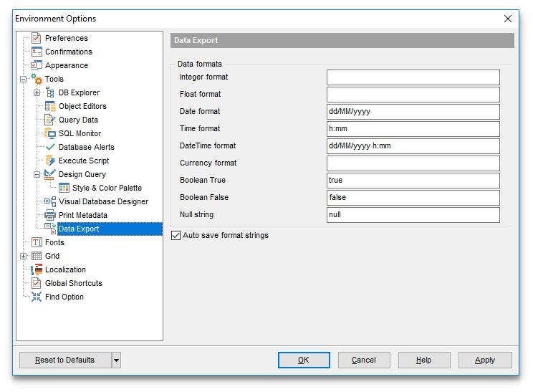Expand the DB Explorer node

pyautogui.click(x=37, y=92)
